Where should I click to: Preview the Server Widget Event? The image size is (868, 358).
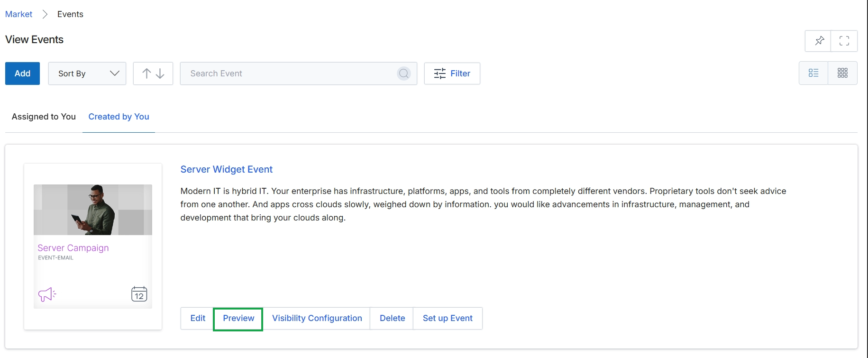click(238, 318)
